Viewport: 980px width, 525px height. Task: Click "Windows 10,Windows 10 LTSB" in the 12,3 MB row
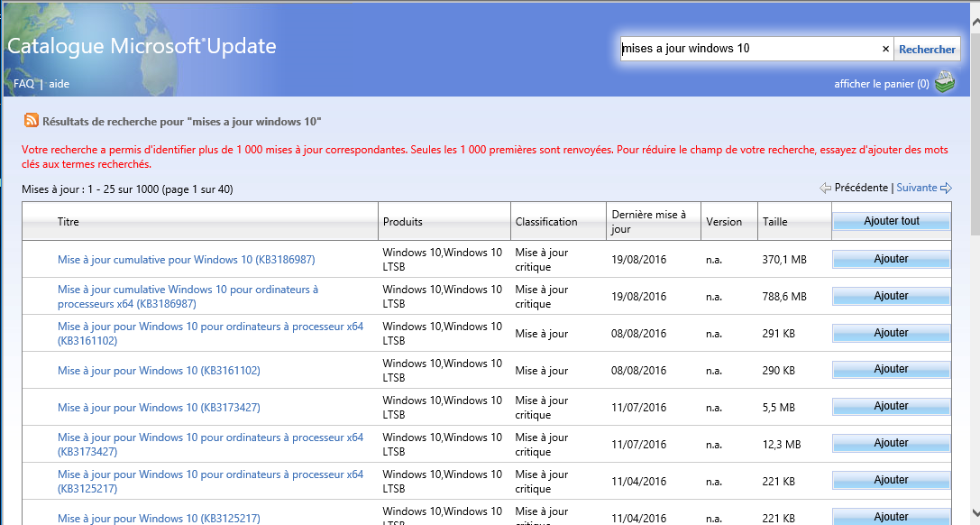(x=443, y=445)
